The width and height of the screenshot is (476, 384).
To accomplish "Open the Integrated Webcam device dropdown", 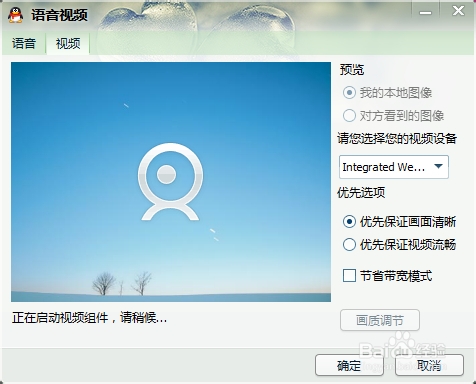I will point(394,167).
